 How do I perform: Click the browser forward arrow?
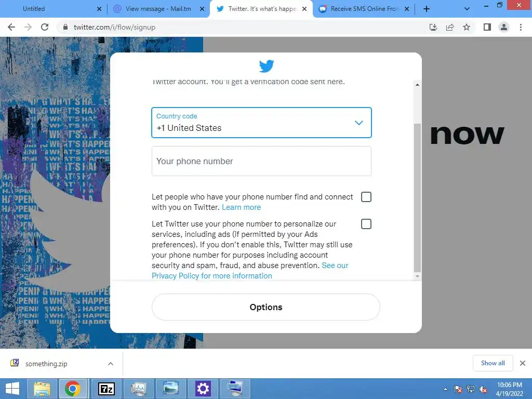pyautogui.click(x=28, y=27)
